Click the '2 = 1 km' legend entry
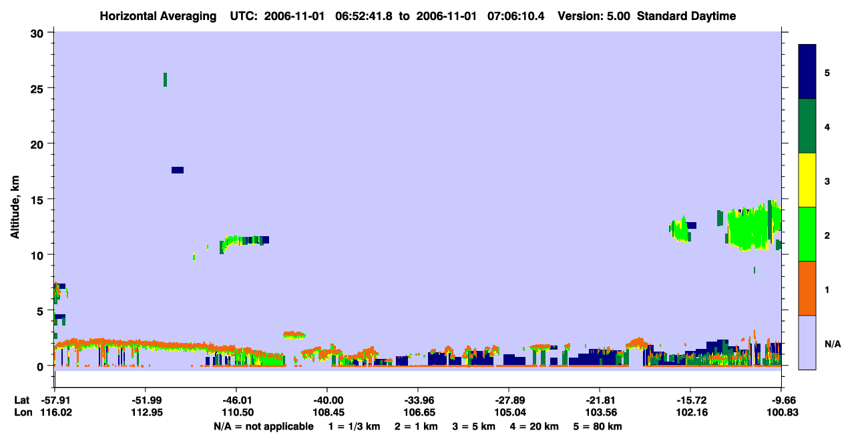This screenshot has height=445, width=868. click(416, 426)
